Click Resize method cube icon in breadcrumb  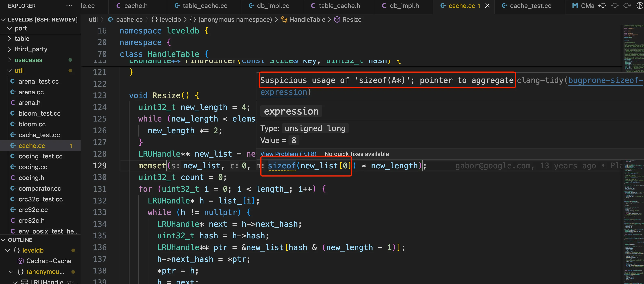pyautogui.click(x=337, y=19)
